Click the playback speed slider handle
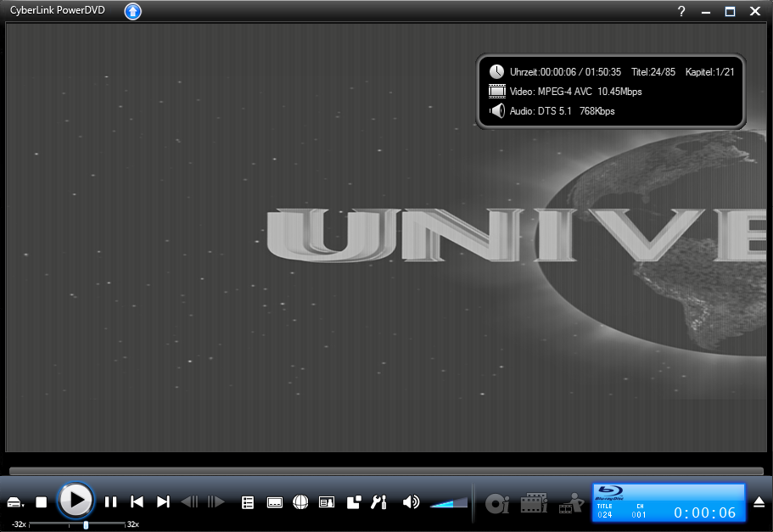This screenshot has height=532, width=773. 86,524
